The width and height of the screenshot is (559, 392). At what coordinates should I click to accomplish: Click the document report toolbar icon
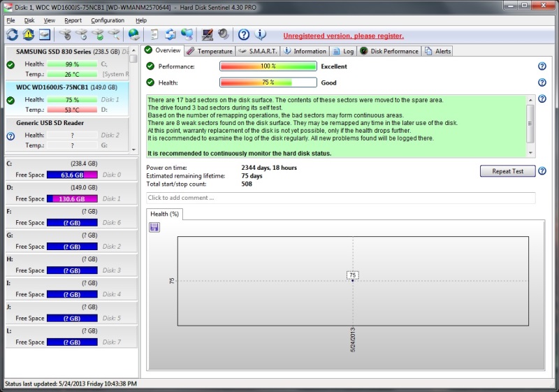click(154, 34)
